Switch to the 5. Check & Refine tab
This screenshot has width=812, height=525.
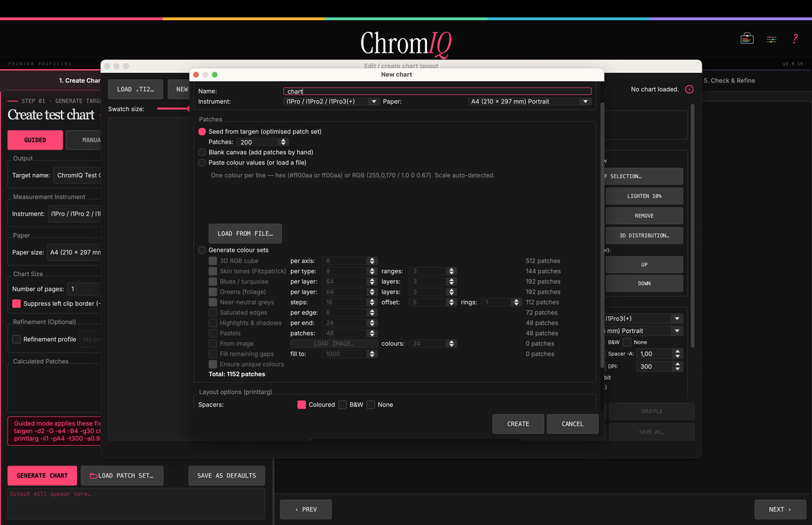pyautogui.click(x=729, y=81)
